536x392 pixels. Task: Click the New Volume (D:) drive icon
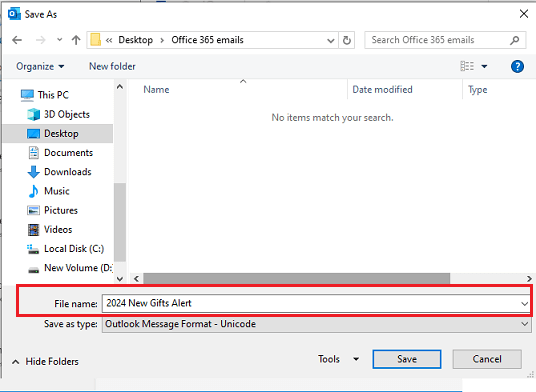34,270
